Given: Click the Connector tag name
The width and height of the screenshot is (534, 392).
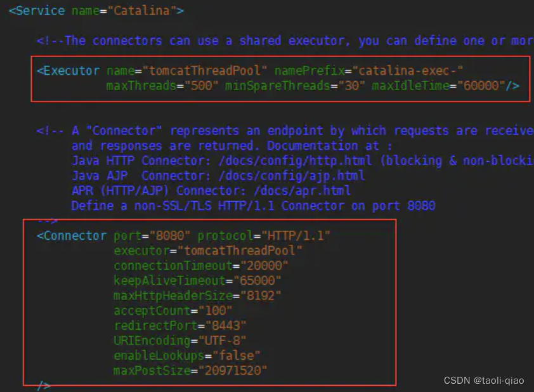Looking at the screenshot, I should (x=72, y=236).
